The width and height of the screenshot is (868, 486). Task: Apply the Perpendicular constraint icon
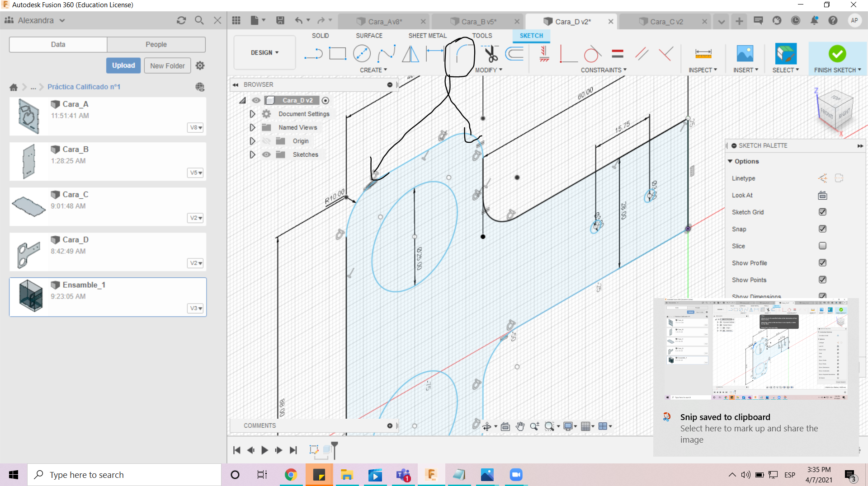[x=665, y=54]
